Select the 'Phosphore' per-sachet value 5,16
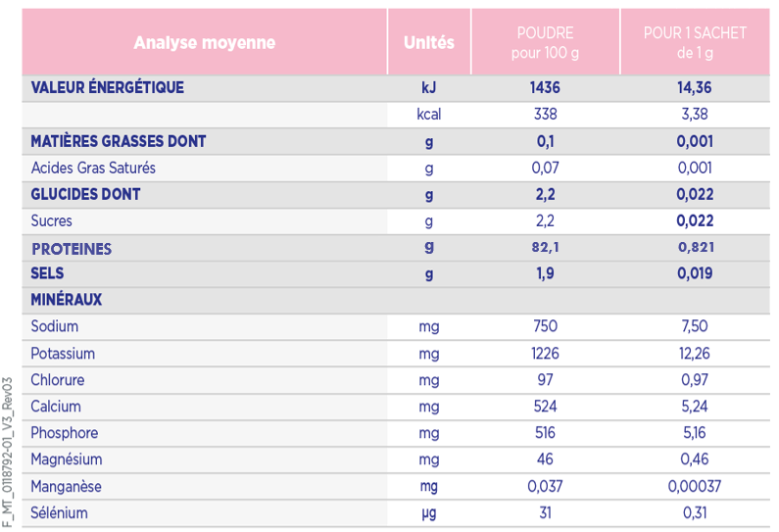 pos(694,433)
